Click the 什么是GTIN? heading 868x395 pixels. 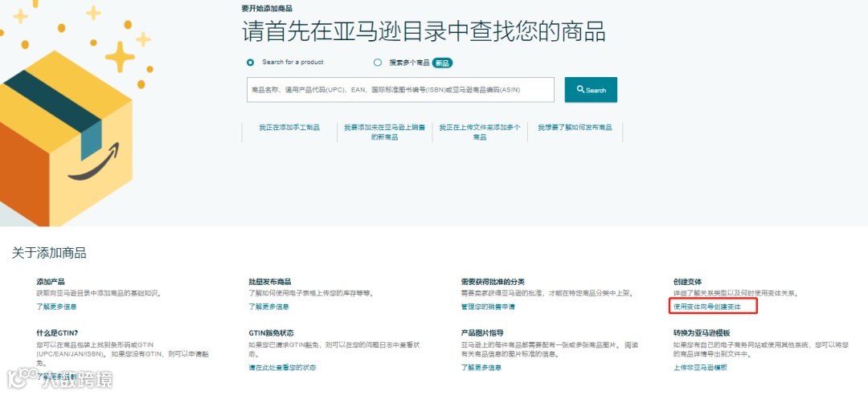pyautogui.click(x=57, y=333)
